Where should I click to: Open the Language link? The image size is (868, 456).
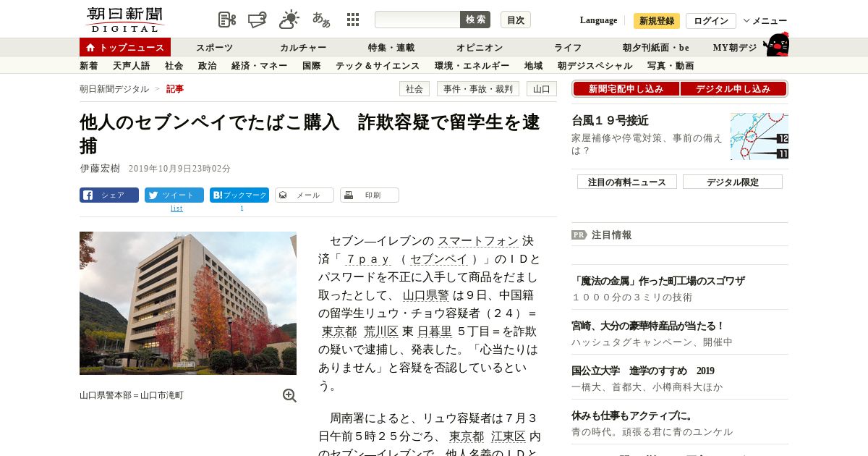pyautogui.click(x=598, y=20)
